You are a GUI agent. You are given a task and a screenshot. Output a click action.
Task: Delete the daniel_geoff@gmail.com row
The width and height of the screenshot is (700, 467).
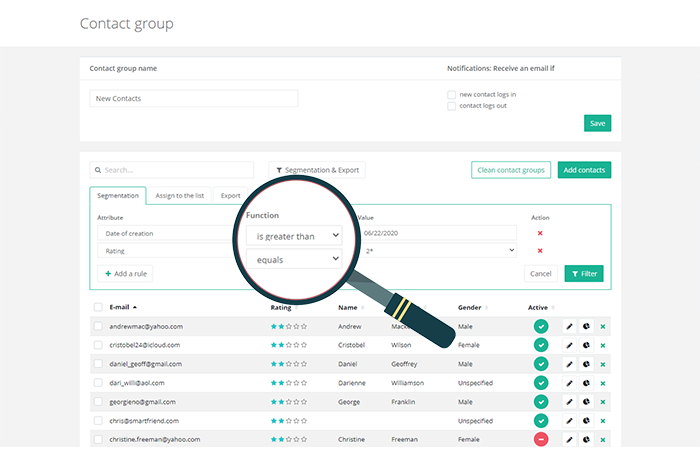tap(603, 364)
